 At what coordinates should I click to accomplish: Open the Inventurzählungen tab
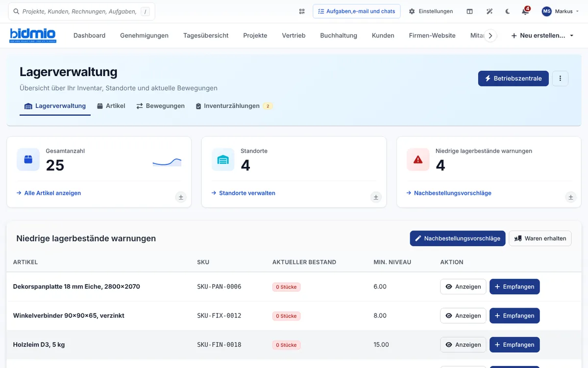tap(234, 106)
